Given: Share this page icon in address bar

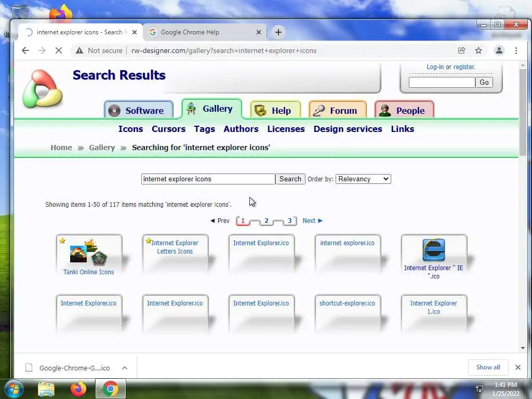Looking at the screenshot, I should click(x=461, y=50).
